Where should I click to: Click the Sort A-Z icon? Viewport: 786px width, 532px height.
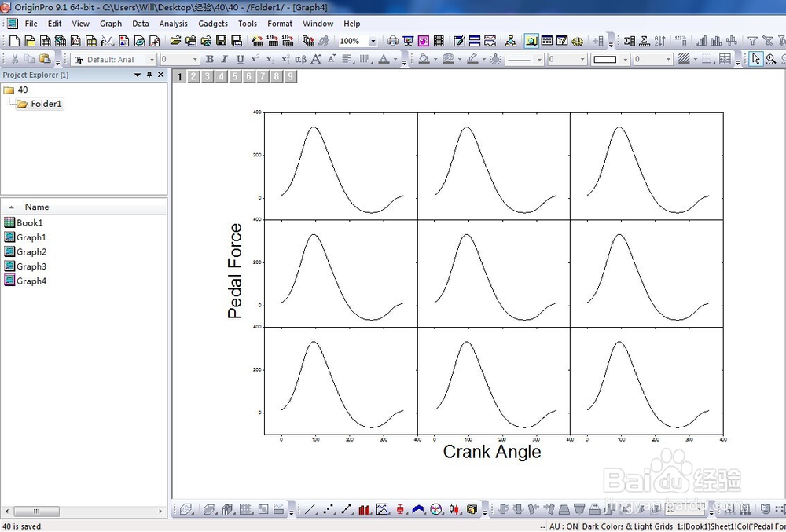660,41
